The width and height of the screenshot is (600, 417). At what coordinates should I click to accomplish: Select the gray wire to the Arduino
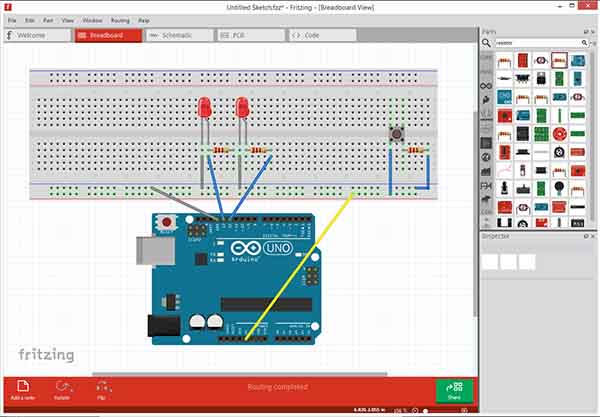[x=184, y=203]
